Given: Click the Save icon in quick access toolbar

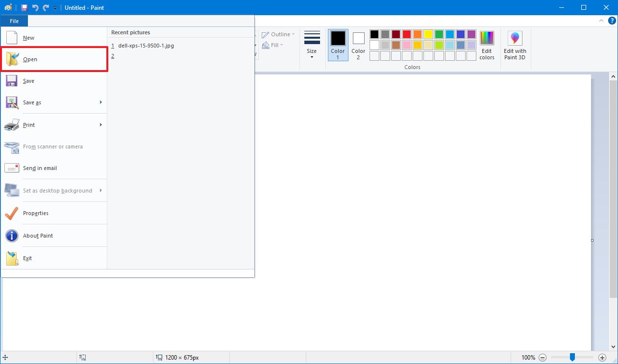Looking at the screenshot, I should pos(24,8).
